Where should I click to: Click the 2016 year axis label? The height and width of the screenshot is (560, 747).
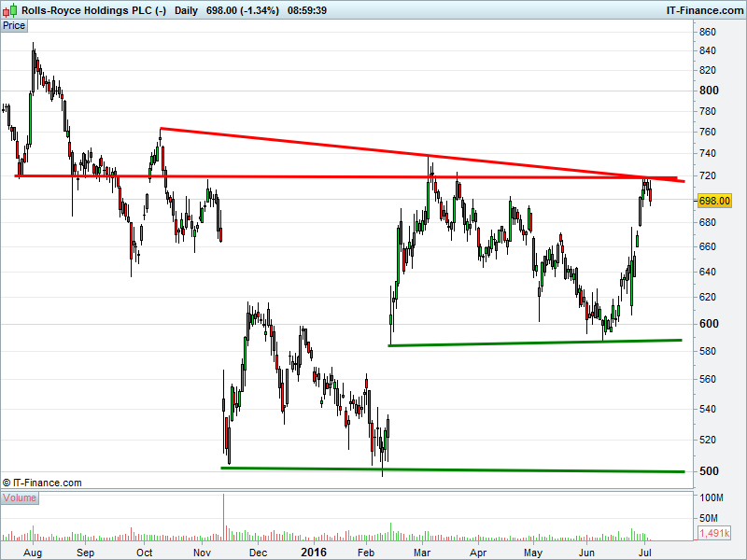(314, 553)
